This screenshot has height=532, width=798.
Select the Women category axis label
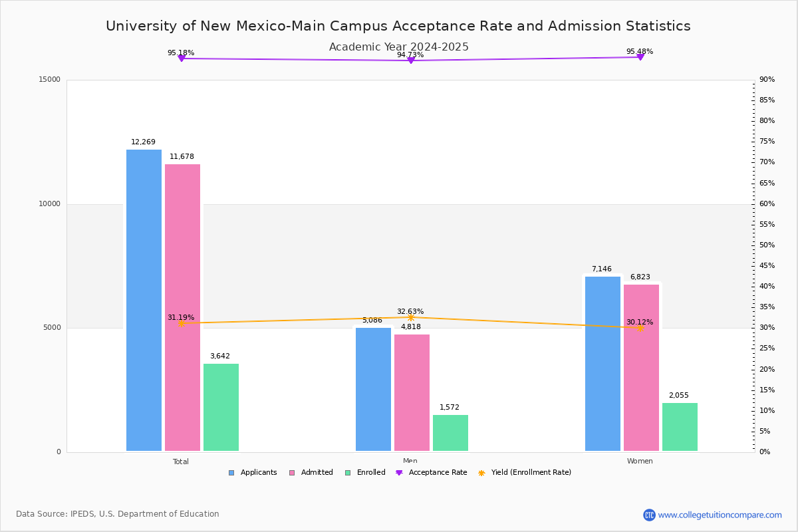[x=640, y=462]
